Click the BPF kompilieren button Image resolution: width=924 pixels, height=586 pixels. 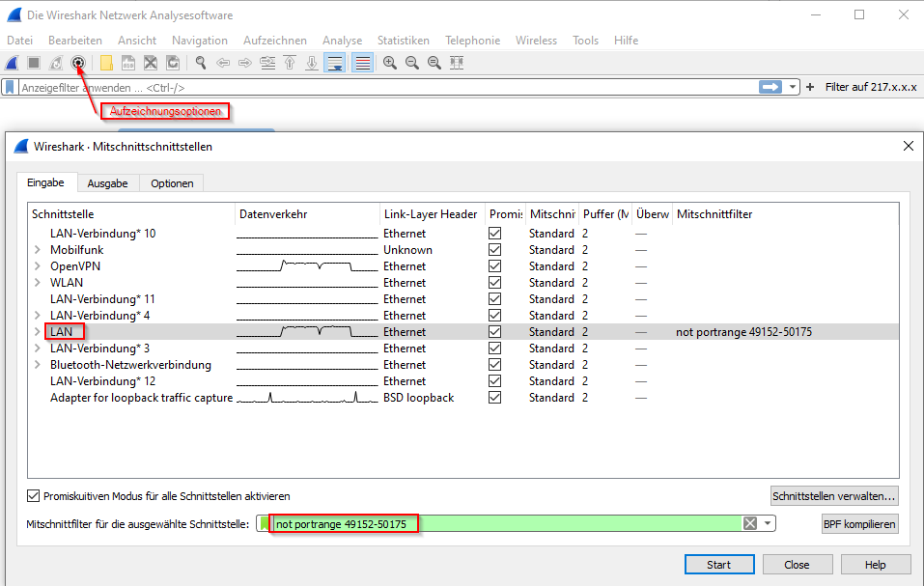pyautogui.click(x=859, y=524)
